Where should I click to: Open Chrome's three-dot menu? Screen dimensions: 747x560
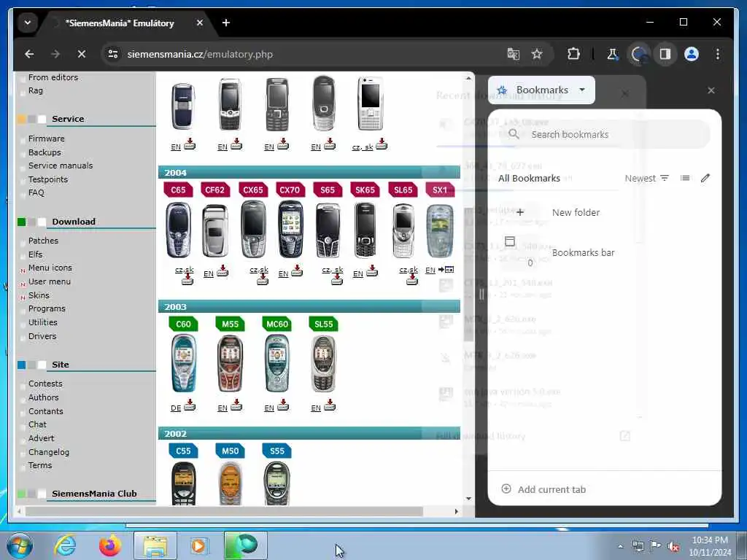pyautogui.click(x=718, y=54)
